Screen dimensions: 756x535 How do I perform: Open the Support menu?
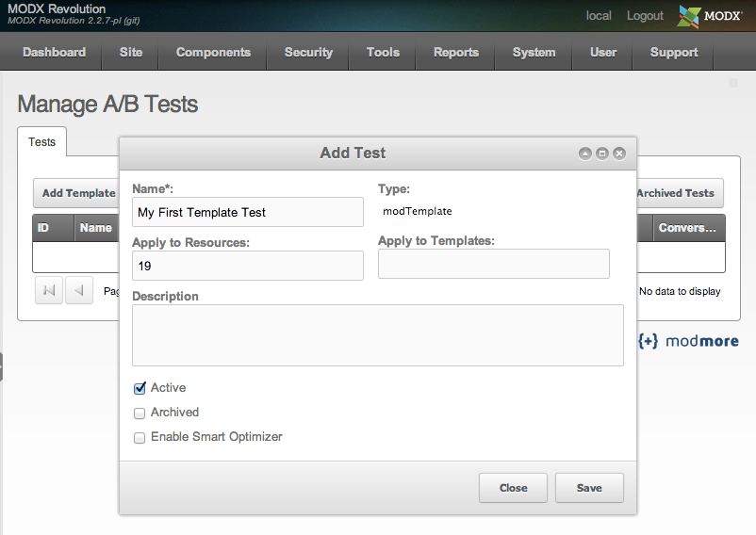pos(674,52)
